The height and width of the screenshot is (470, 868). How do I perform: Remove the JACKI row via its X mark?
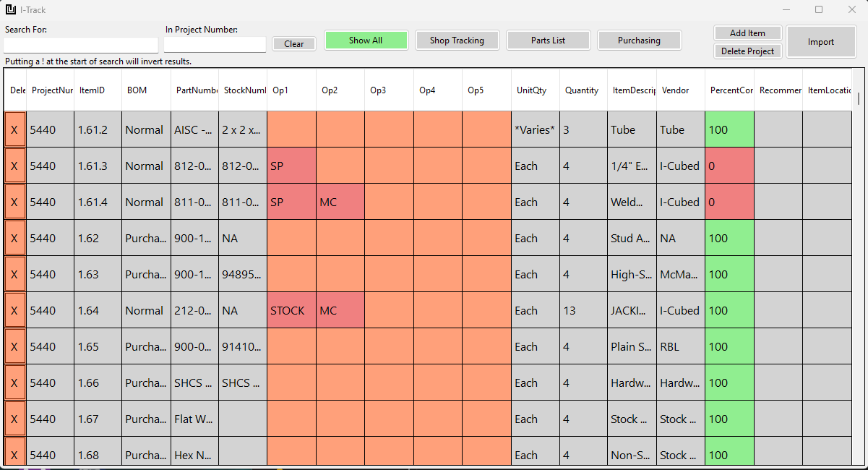tap(14, 310)
